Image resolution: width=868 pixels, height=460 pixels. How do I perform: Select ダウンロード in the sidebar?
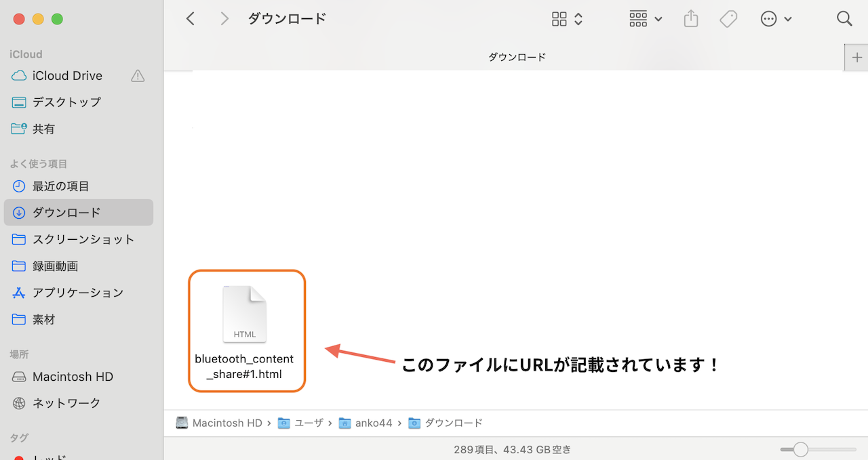pos(66,213)
